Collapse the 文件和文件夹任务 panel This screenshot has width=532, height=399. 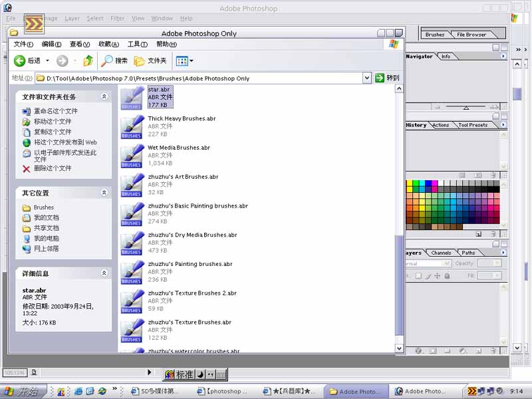[x=104, y=96]
